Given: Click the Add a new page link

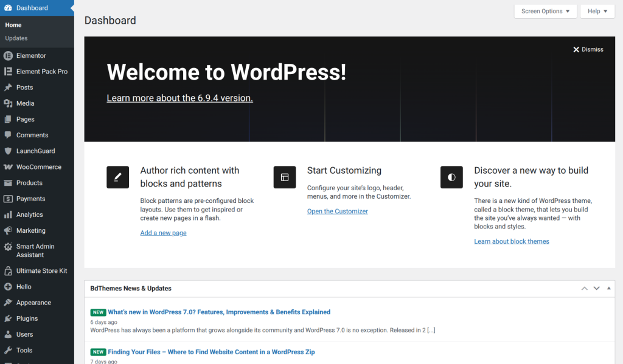Looking at the screenshot, I should [x=163, y=233].
